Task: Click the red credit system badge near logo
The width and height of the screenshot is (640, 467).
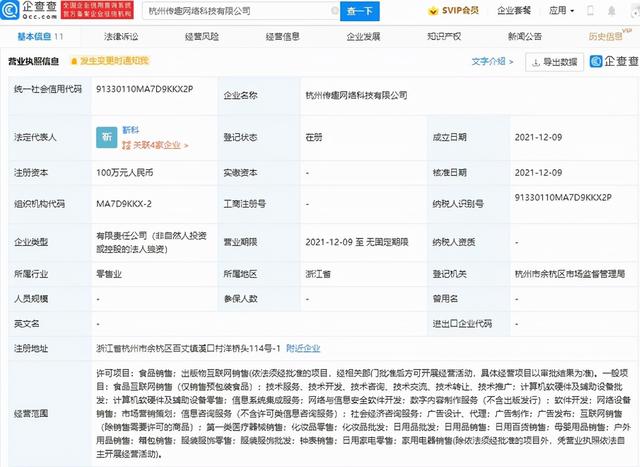Action: [98, 10]
